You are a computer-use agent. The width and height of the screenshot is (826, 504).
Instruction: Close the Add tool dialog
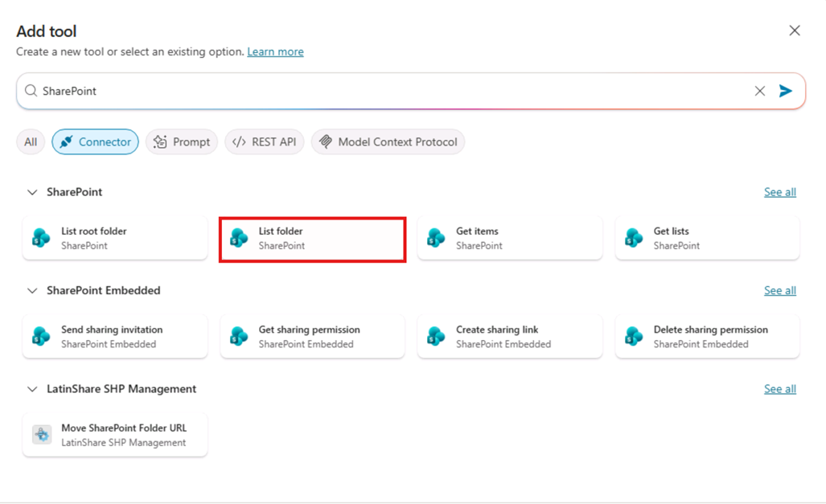click(795, 31)
